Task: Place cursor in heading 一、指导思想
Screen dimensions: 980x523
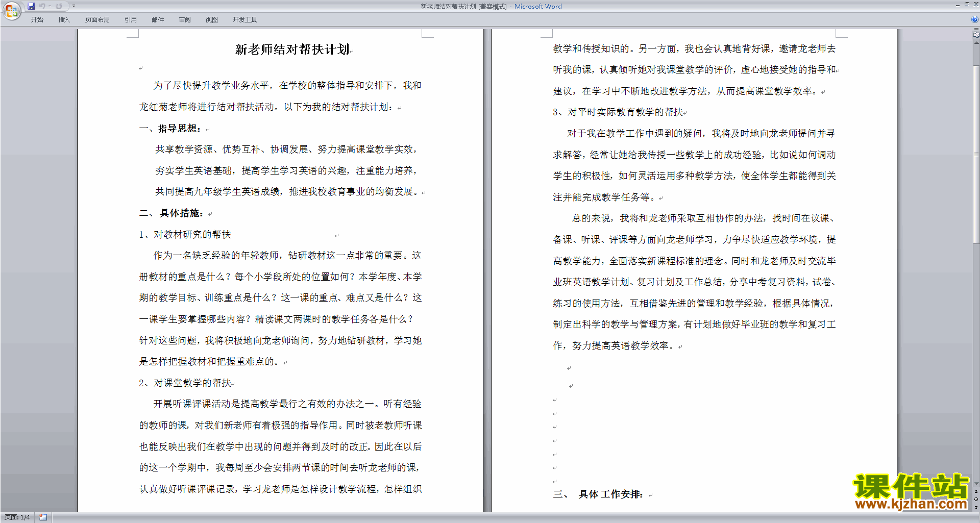Action: tap(170, 128)
